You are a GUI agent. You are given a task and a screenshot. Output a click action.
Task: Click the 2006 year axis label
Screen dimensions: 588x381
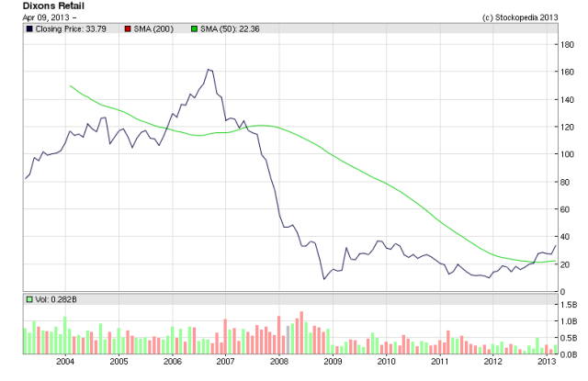tap(173, 362)
